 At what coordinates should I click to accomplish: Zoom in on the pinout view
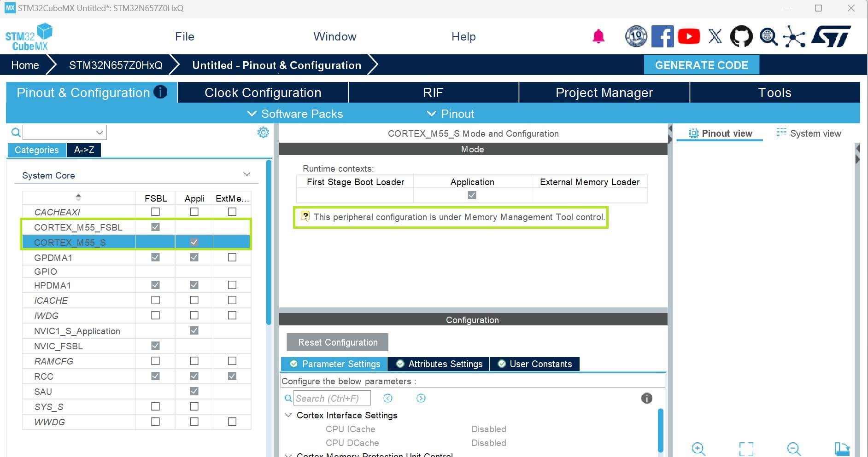coord(698,449)
